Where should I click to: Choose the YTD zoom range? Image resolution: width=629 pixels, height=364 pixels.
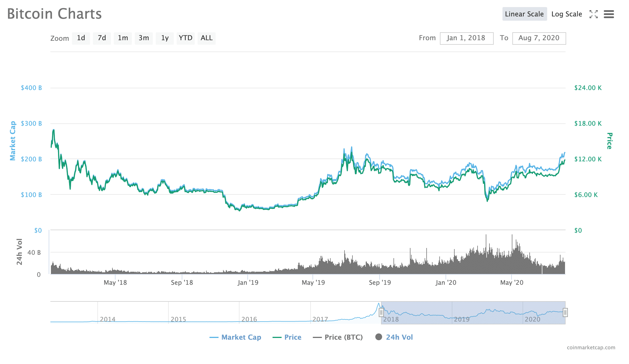185,38
